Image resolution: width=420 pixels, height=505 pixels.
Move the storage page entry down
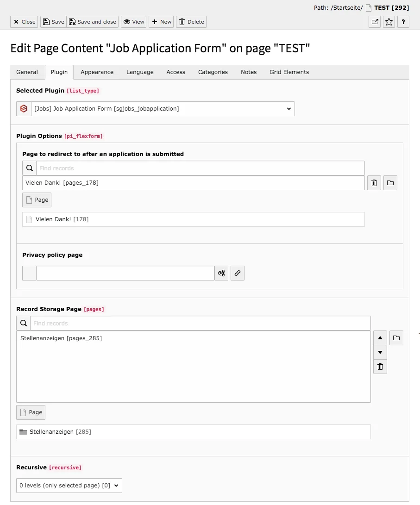380,352
